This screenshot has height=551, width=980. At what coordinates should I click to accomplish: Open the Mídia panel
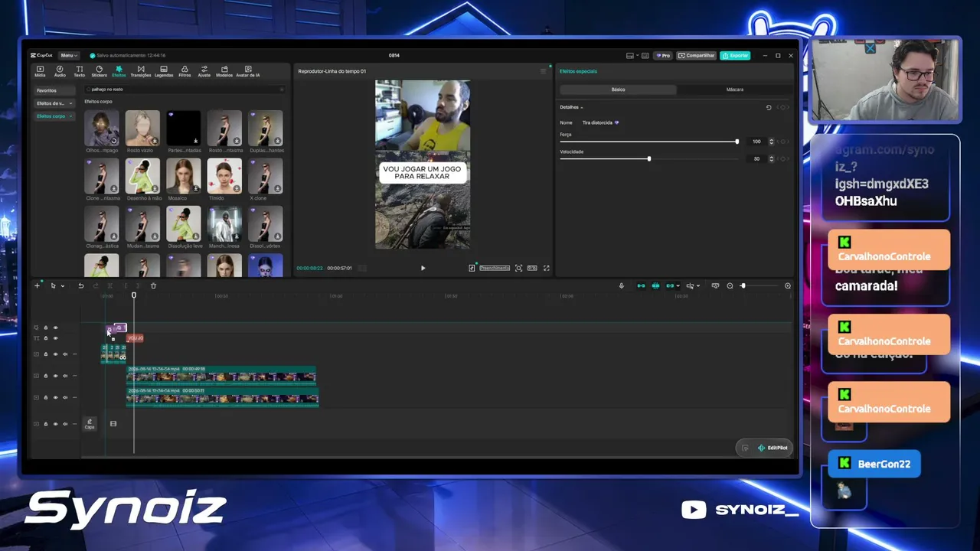40,71
